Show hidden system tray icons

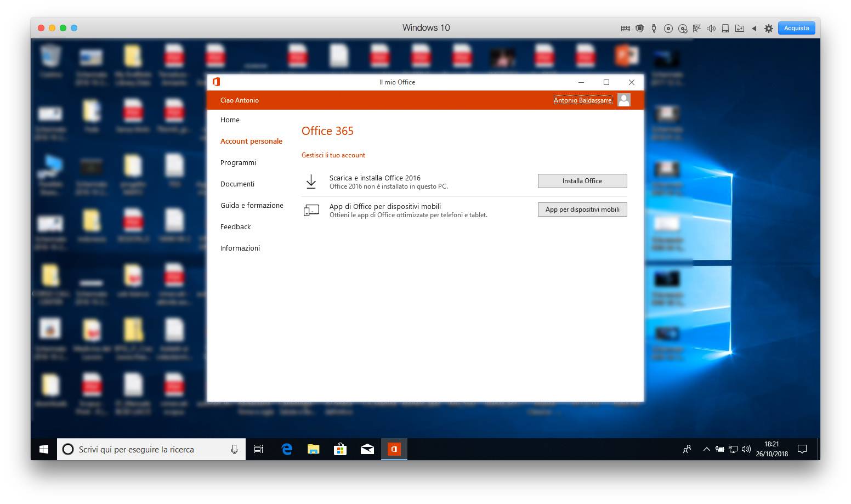tap(706, 450)
